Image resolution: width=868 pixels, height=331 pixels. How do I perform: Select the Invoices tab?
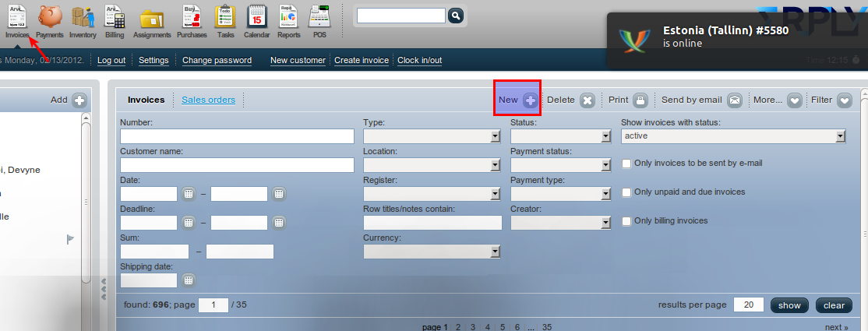(146, 100)
